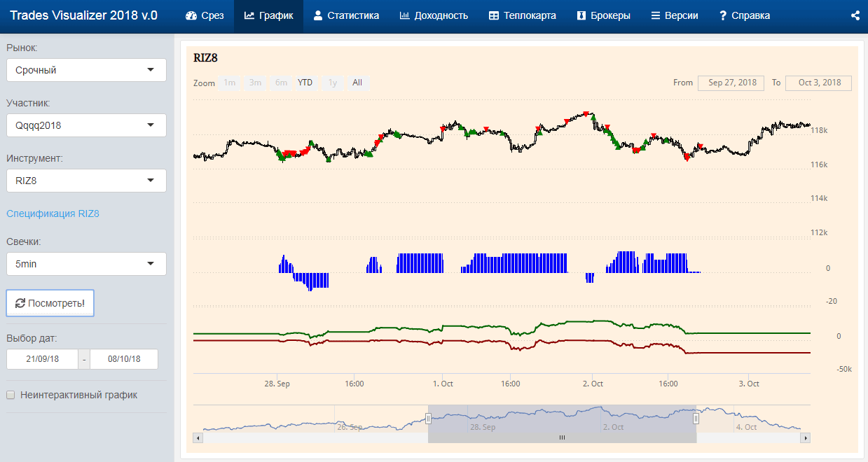
Task: Click the right range handle in the navigator
Action: point(696,418)
